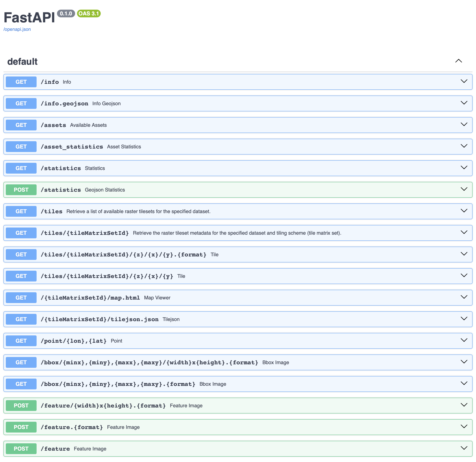Screen dimensions: 476x462
Task: Expand Tile endpoint with {format} chevron
Action: coord(464,254)
